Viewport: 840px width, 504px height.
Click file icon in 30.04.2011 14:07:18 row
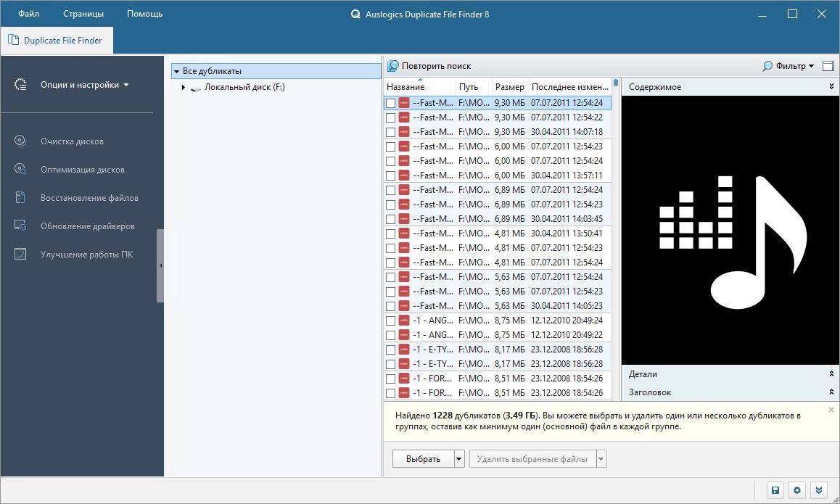click(404, 132)
